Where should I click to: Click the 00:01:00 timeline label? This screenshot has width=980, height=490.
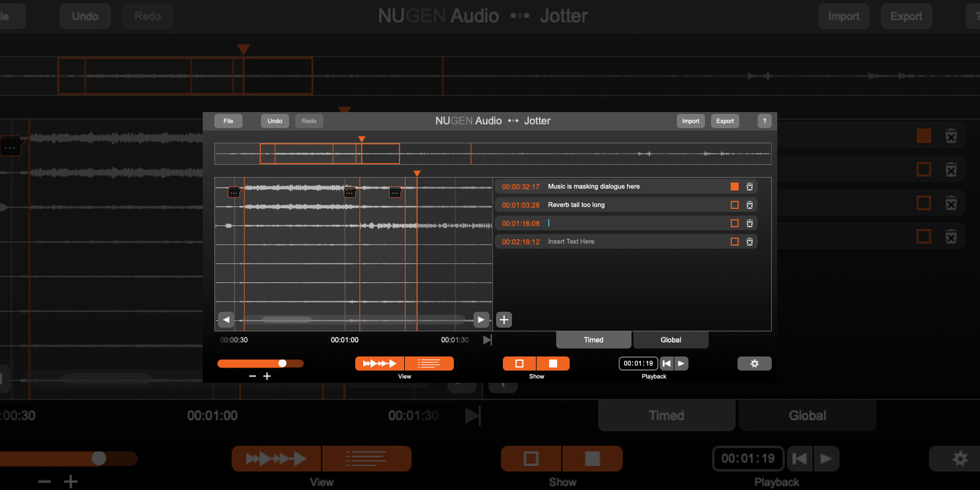point(345,340)
